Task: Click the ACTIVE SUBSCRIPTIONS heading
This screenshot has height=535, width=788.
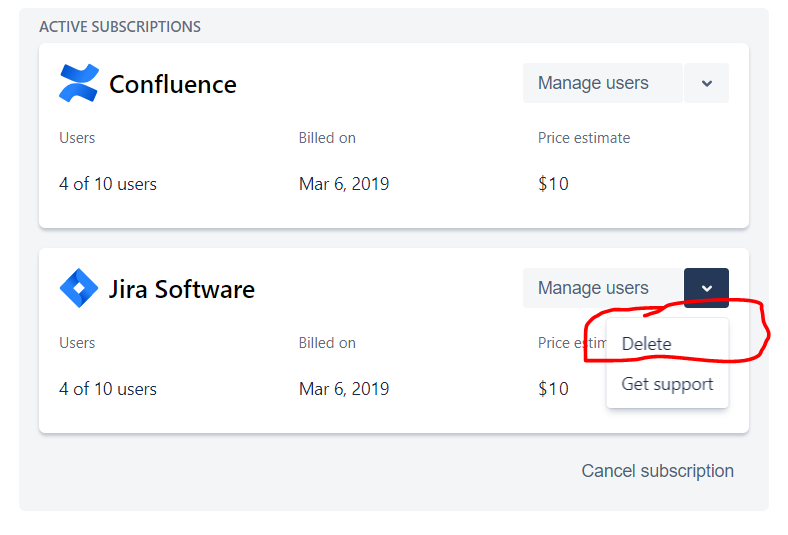Action: point(120,27)
